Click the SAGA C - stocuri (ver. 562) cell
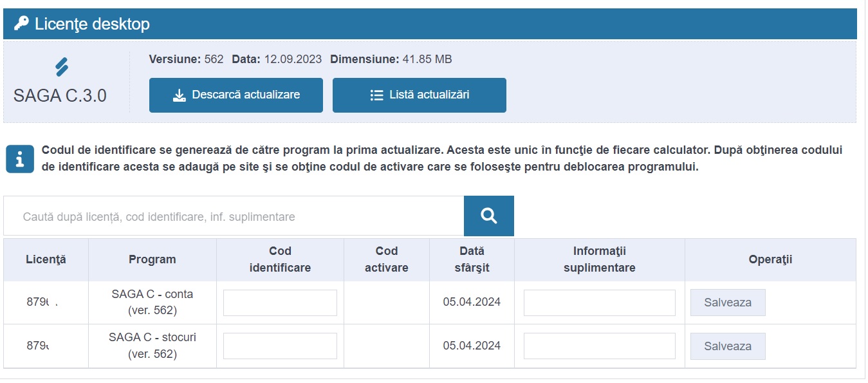 click(x=152, y=346)
